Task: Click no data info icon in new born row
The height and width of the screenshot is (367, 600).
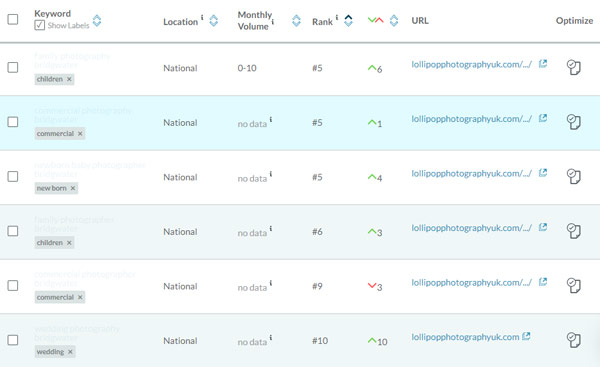Action: (271, 174)
